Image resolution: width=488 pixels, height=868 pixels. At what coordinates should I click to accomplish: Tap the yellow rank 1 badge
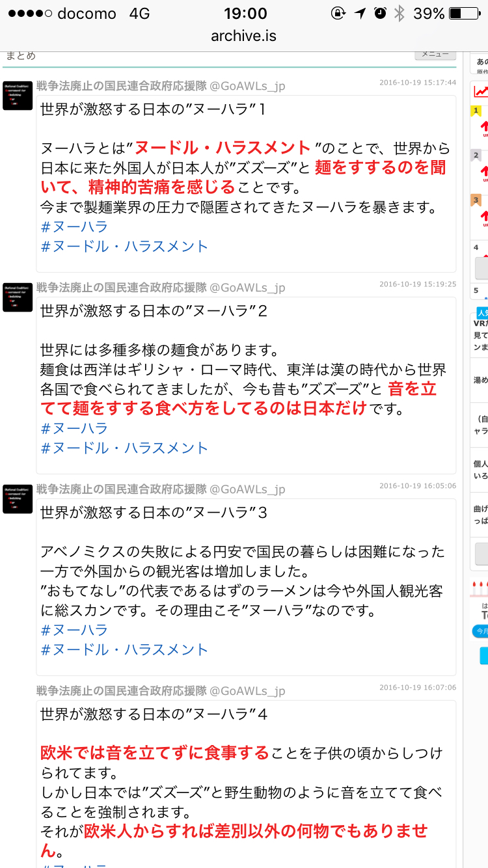pyautogui.click(x=476, y=111)
